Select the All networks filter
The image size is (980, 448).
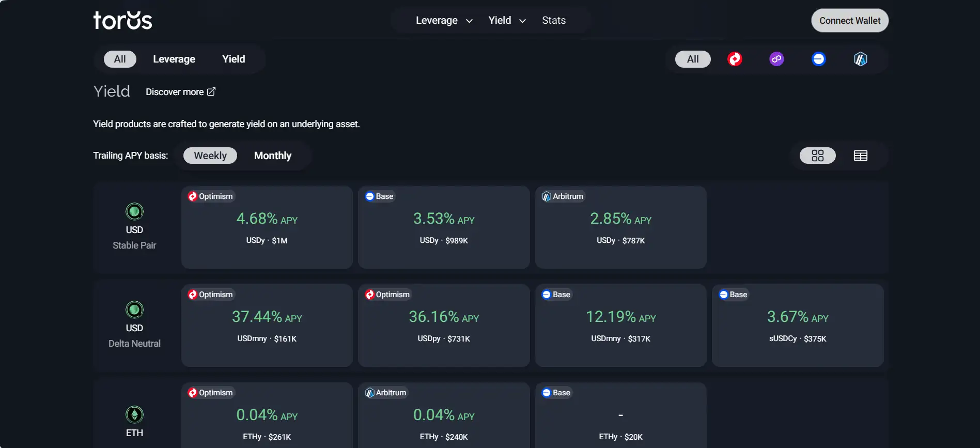click(693, 59)
